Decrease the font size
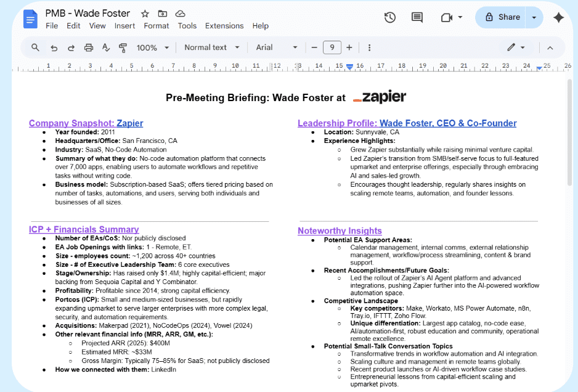The height and width of the screenshot is (392, 578). [314, 47]
